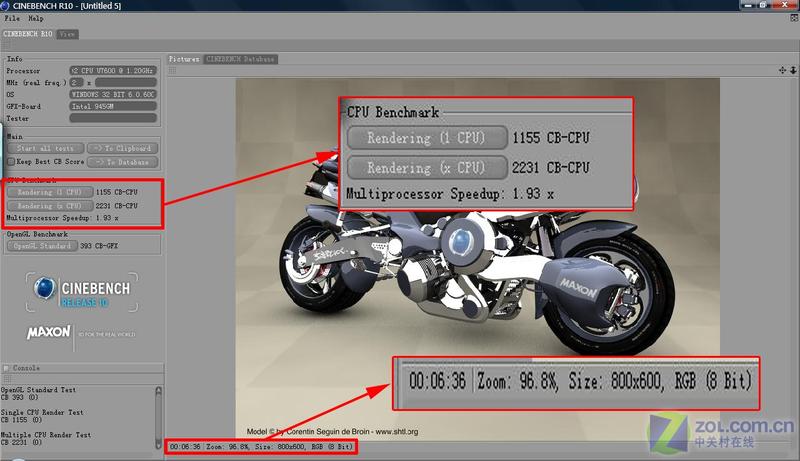Viewport: 800px width, 461px height.
Task: Switch to the View tab
Action: tap(67, 34)
